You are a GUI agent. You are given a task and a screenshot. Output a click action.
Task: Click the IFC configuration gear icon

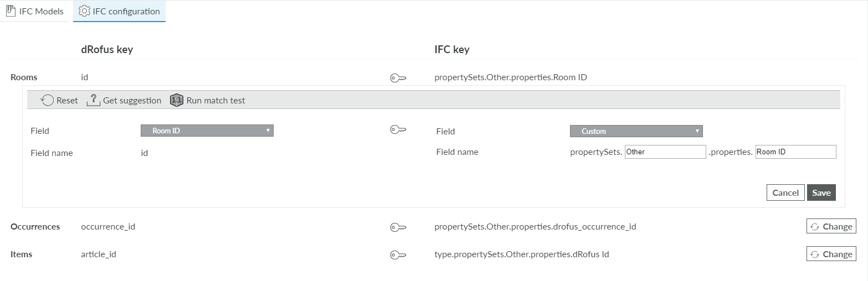pos(84,11)
